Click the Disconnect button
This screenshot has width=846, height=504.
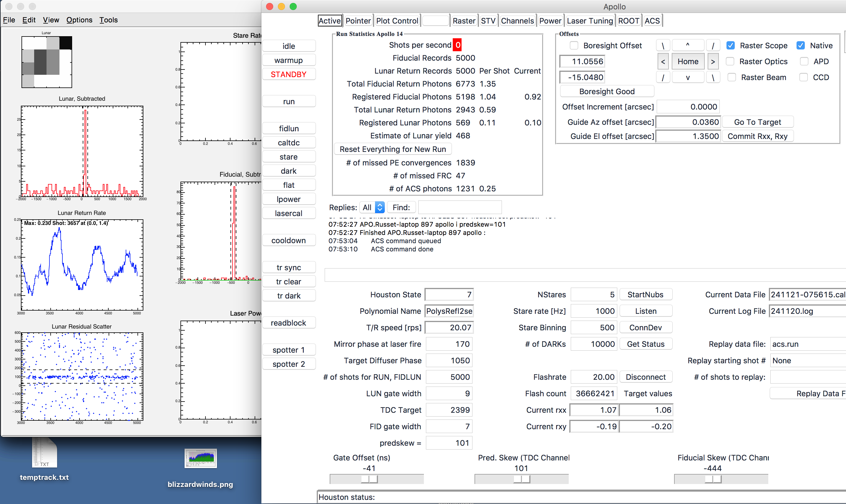tap(645, 377)
